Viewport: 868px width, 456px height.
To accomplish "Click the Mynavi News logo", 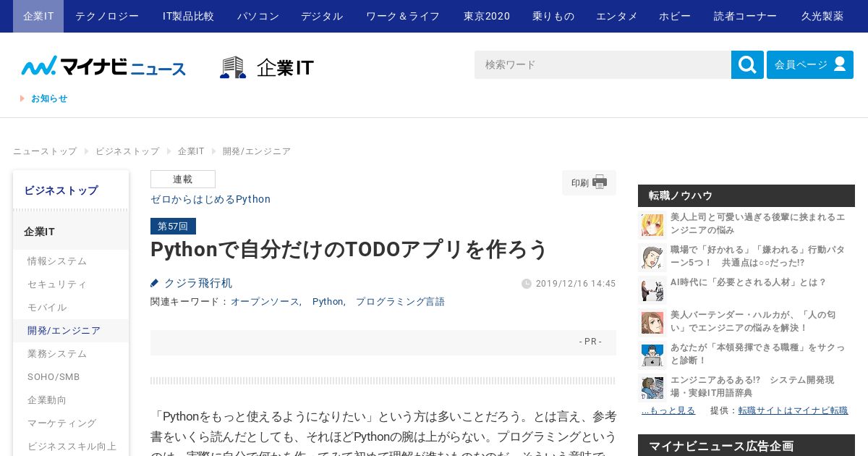I will pos(103,66).
